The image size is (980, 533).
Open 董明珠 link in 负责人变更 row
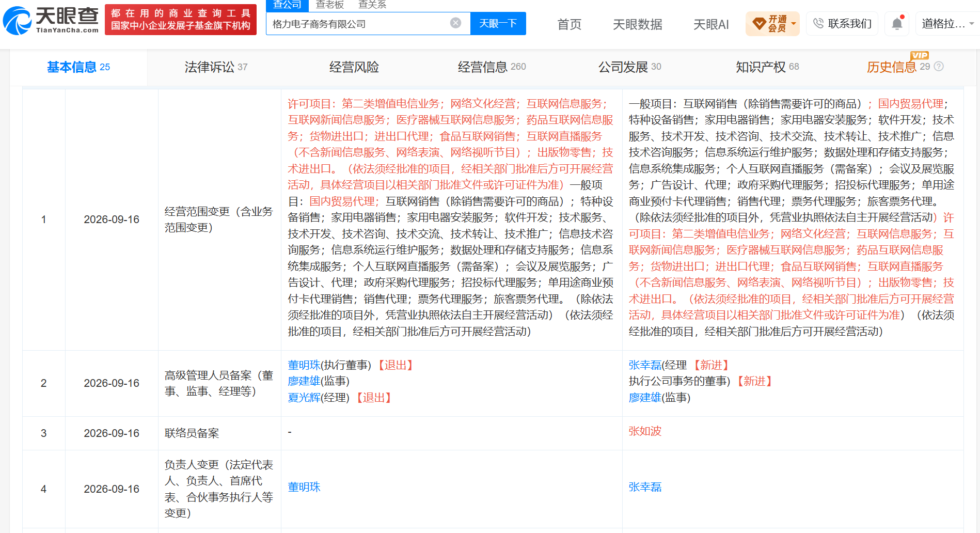pyautogui.click(x=304, y=487)
